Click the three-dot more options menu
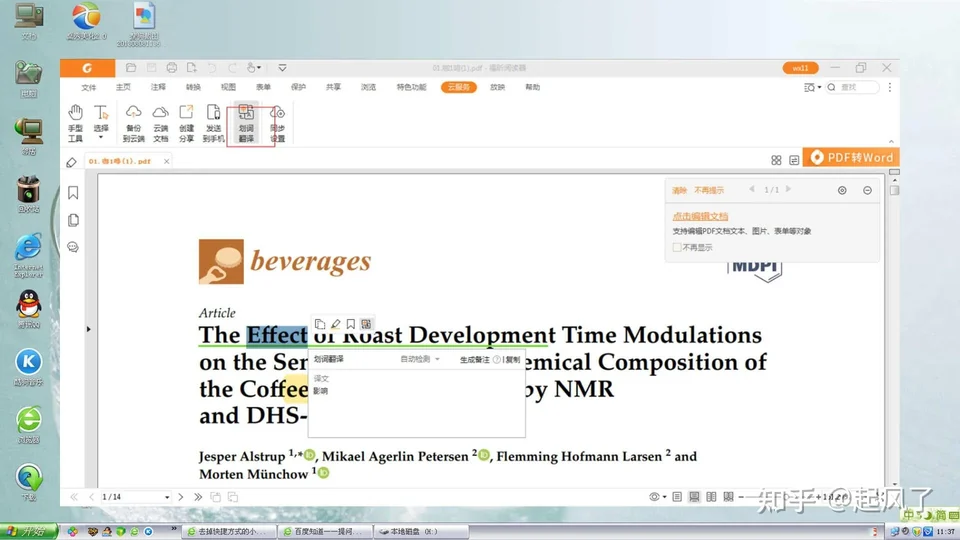Viewport: 960px width, 540px height. point(890,88)
